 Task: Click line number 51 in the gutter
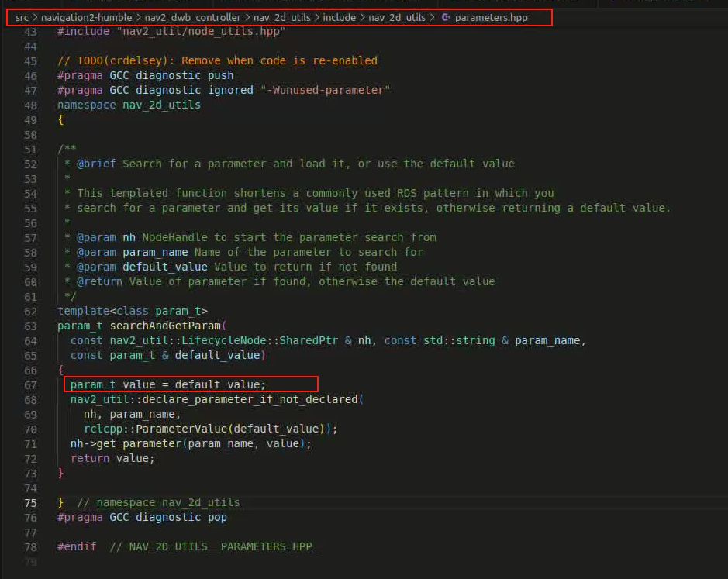31,150
